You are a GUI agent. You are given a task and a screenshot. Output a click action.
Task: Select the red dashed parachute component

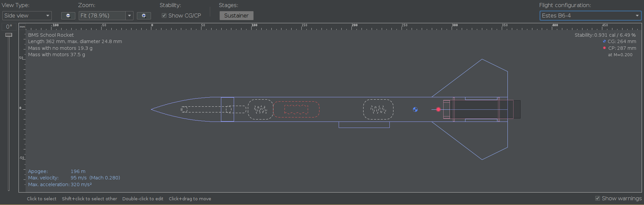(x=296, y=109)
